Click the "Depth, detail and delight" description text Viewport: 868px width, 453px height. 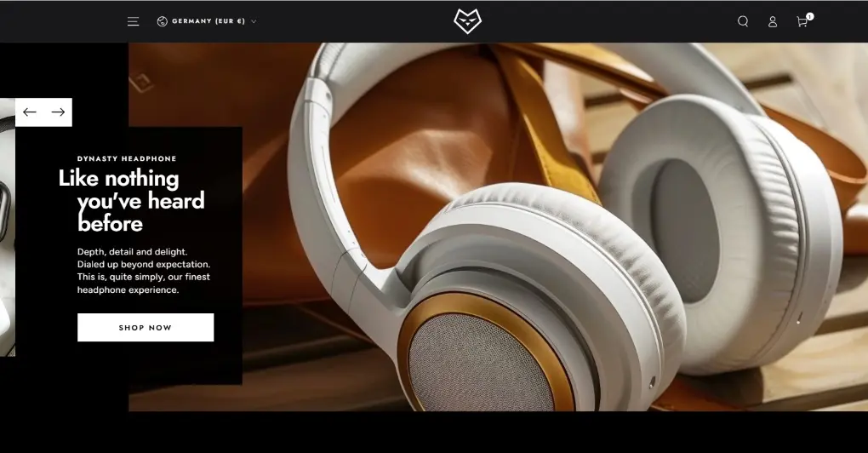tap(143, 271)
